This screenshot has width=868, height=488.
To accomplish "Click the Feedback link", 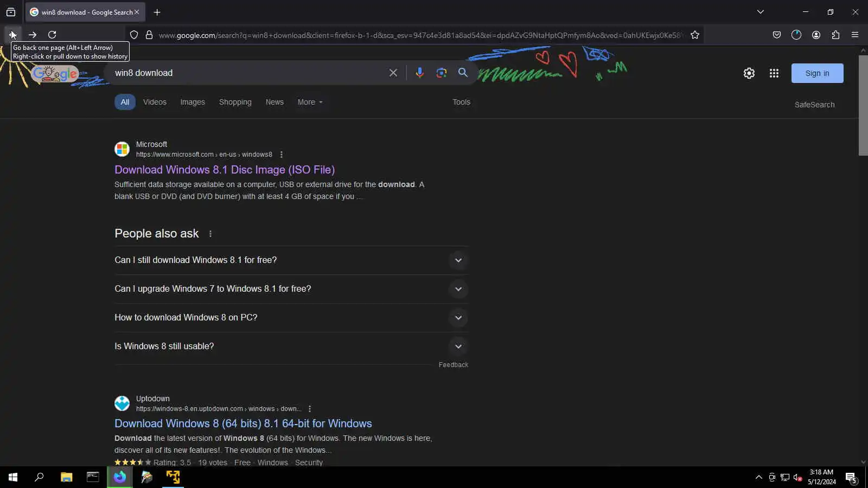I will pos(453,365).
